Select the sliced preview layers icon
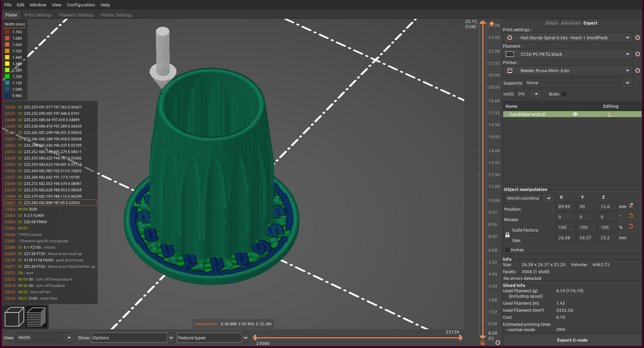644x348 pixels. coord(37,316)
